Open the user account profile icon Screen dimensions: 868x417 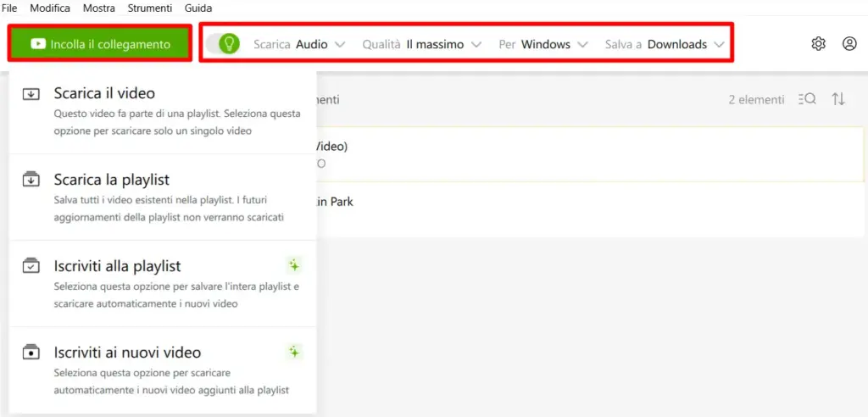[x=849, y=44]
